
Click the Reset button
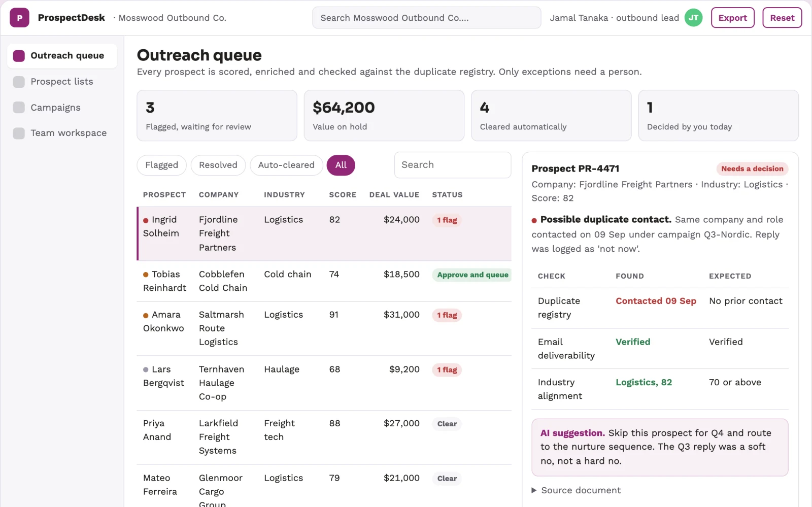(x=782, y=18)
